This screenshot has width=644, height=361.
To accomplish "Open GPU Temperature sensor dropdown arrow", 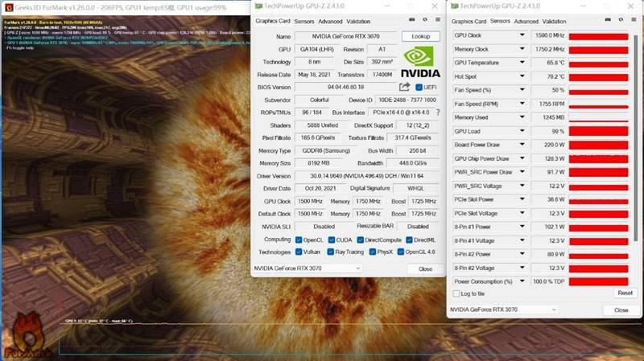I will coord(522,63).
